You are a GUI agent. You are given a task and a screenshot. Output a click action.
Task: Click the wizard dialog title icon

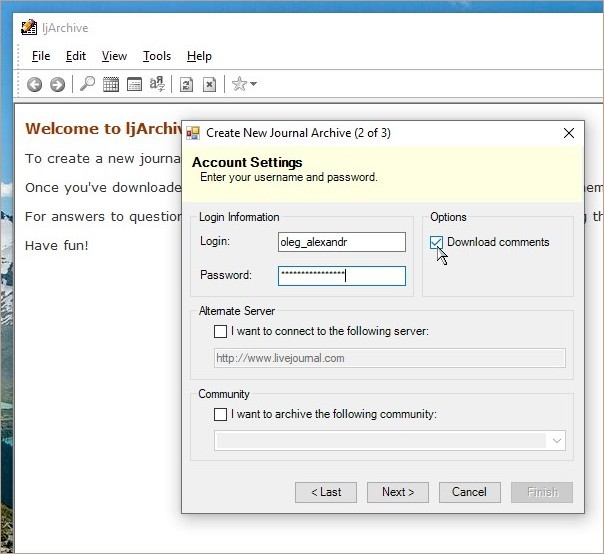point(193,133)
